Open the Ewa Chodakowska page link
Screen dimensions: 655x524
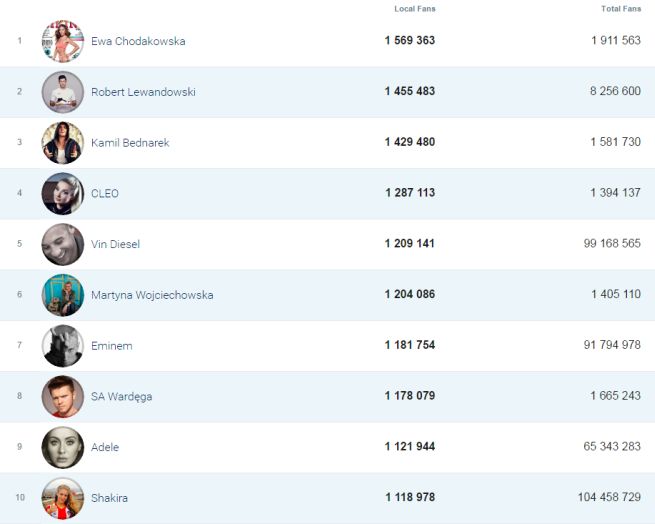[138, 41]
